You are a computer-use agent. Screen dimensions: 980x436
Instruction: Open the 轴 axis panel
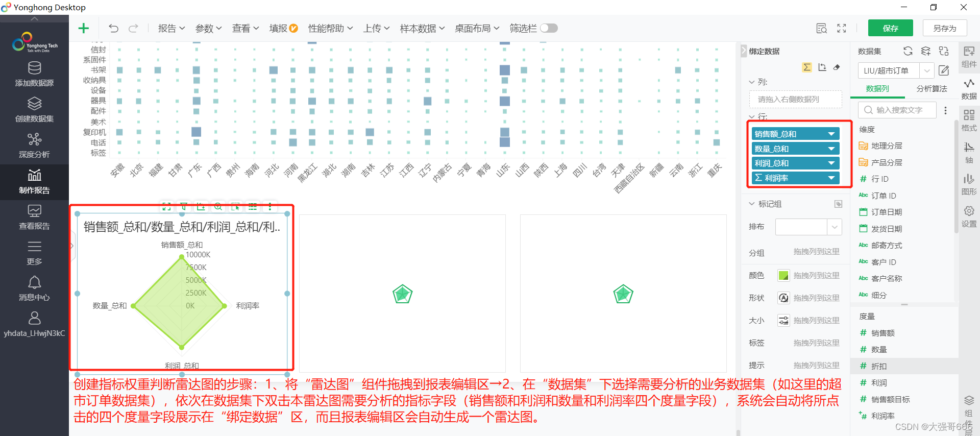[x=969, y=153]
